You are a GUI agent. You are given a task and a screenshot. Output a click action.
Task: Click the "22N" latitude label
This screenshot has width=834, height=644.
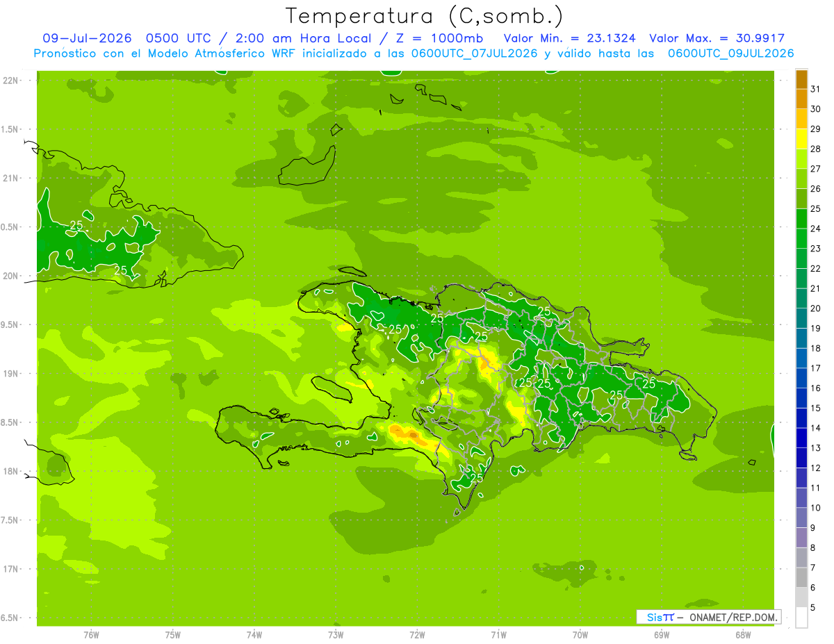10,81
